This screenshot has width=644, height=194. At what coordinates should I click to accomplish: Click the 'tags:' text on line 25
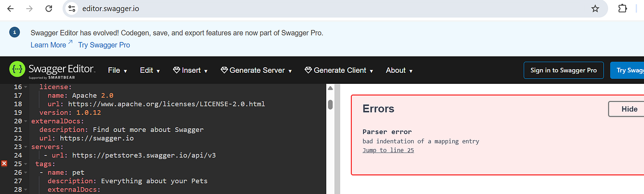click(x=46, y=164)
